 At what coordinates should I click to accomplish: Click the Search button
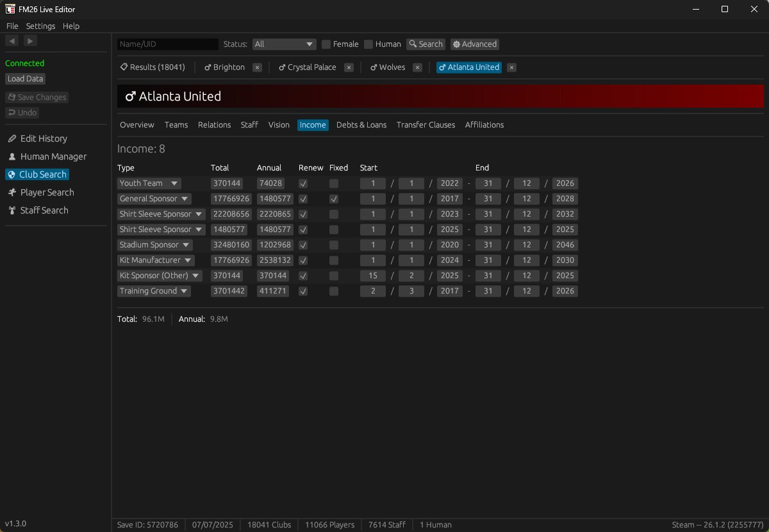[x=426, y=44]
